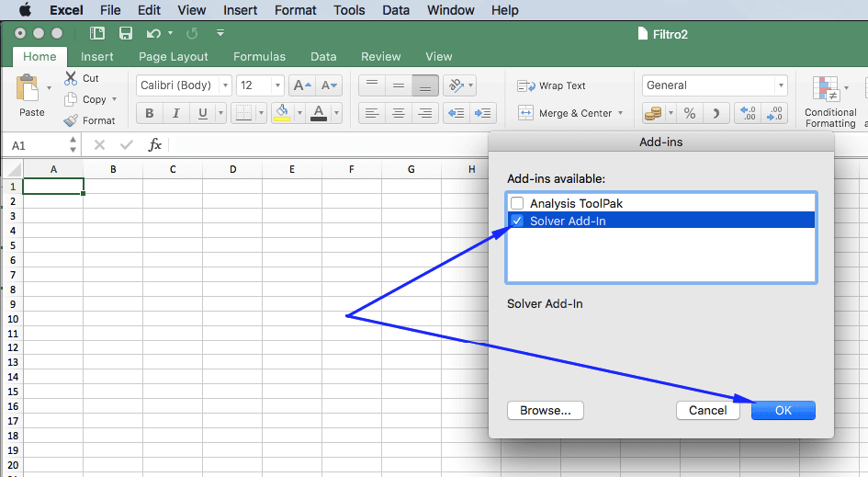Click the Save floppy disk icon
This screenshot has height=477, width=868.
(126, 33)
